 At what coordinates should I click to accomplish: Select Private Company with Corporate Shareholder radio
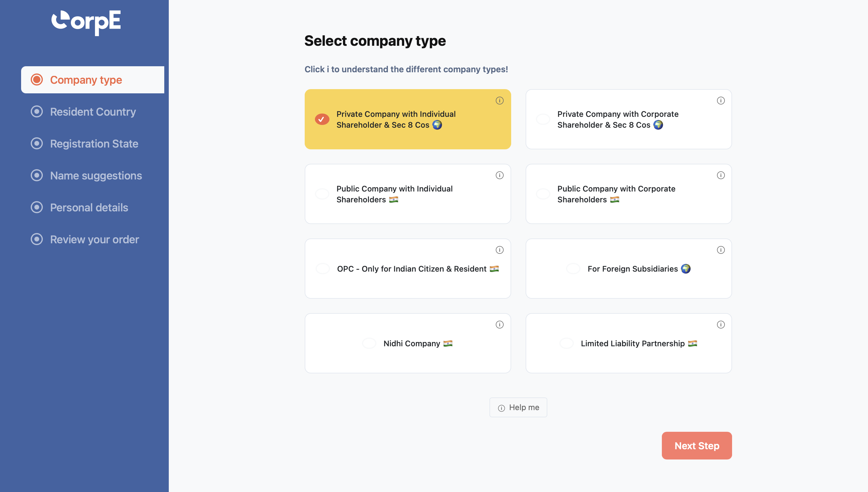[x=543, y=119]
